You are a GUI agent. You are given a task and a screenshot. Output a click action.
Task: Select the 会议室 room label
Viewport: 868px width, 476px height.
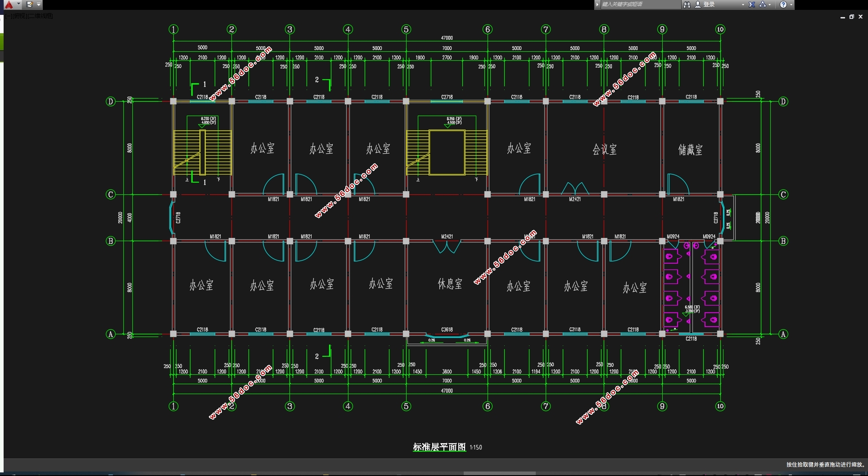pyautogui.click(x=604, y=149)
